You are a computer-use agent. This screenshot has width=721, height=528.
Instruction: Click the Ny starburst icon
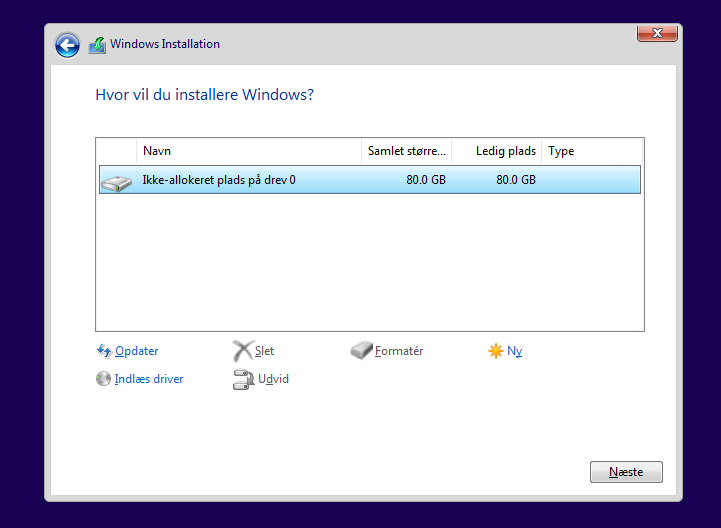(x=496, y=351)
